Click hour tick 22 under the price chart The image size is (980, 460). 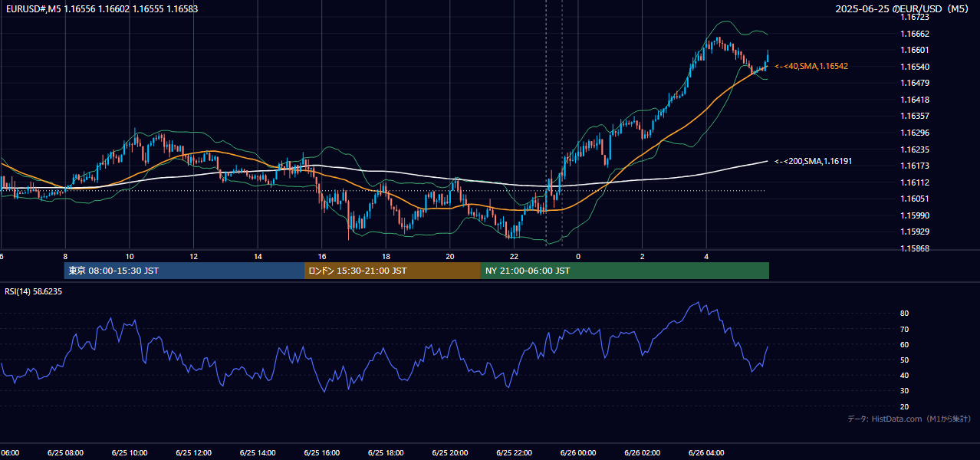pos(515,257)
